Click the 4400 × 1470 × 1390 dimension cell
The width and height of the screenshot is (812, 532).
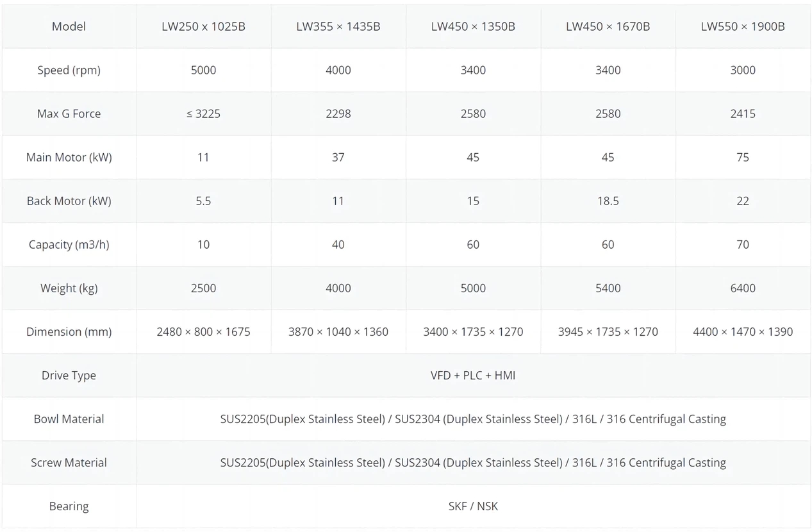742,331
